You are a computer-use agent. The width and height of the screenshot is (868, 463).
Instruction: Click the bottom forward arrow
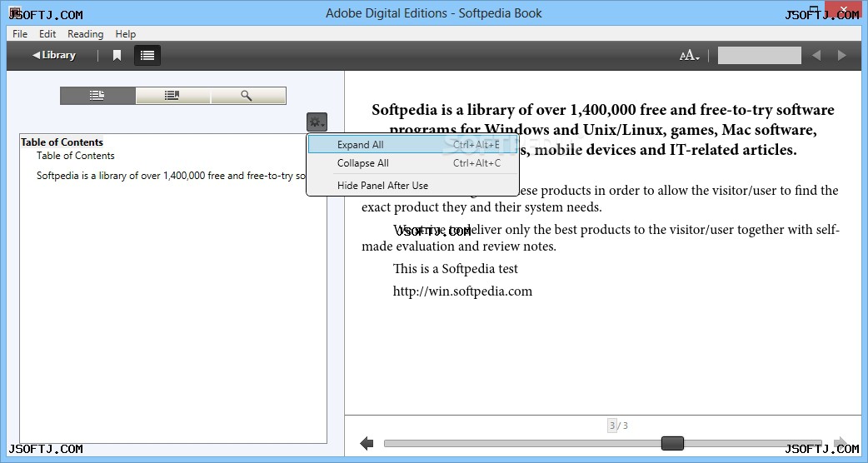click(841, 443)
